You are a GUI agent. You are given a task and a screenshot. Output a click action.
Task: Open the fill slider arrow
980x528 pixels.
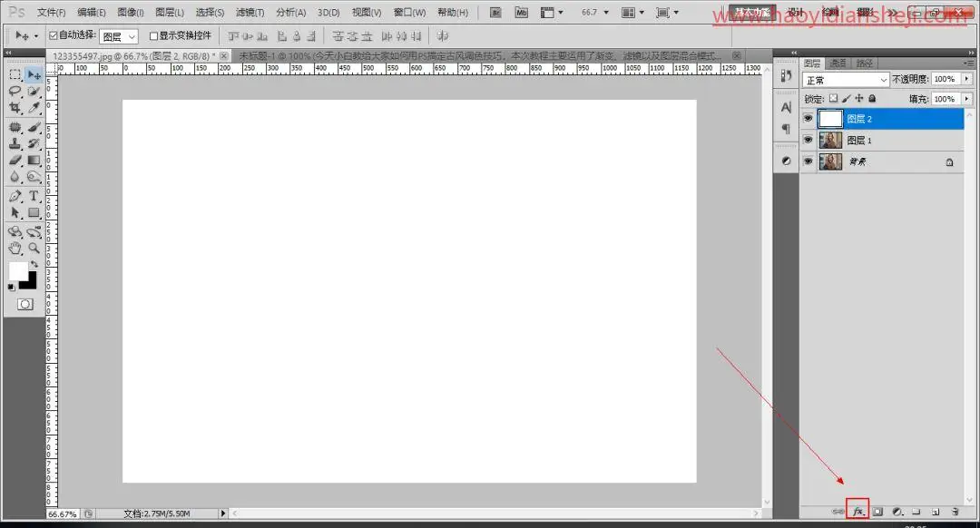pos(967,99)
